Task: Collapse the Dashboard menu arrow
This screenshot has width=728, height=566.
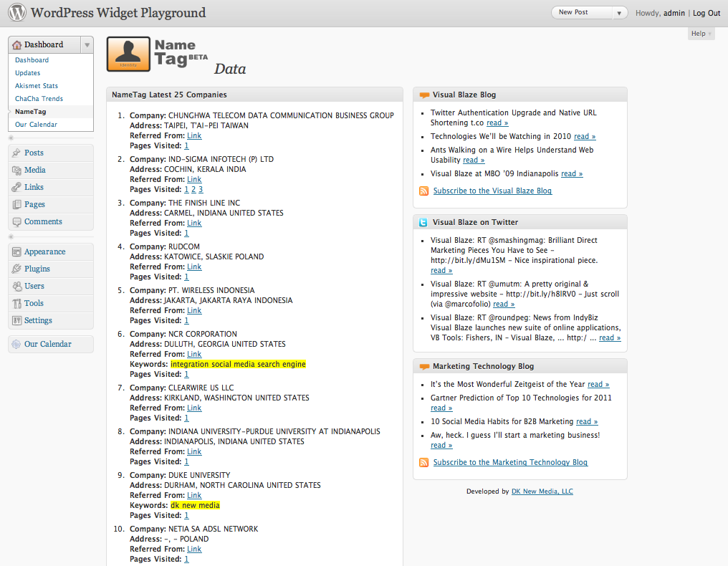Action: (x=87, y=45)
